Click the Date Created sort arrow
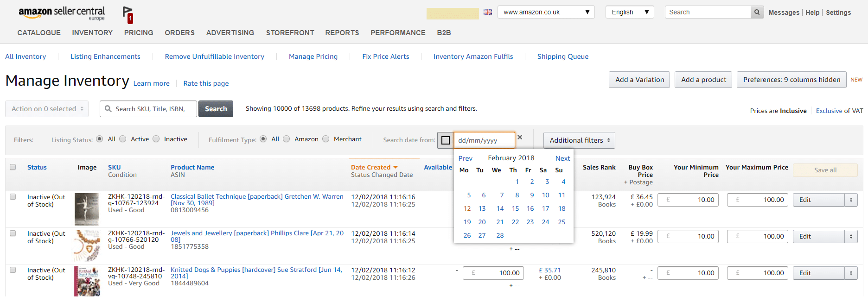 (396, 167)
